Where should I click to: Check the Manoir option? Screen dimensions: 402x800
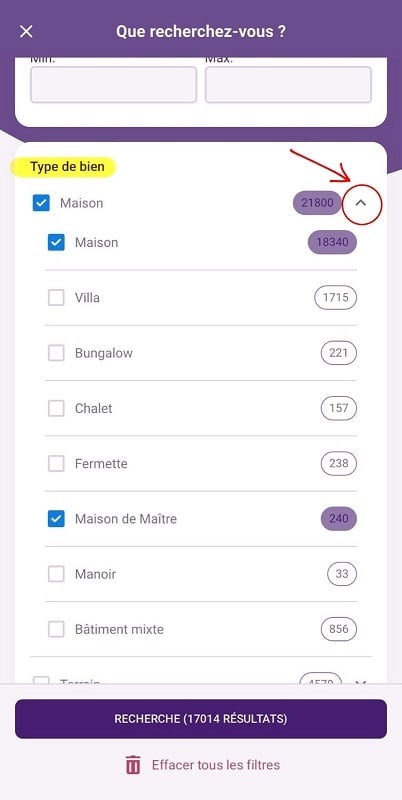[x=56, y=574]
